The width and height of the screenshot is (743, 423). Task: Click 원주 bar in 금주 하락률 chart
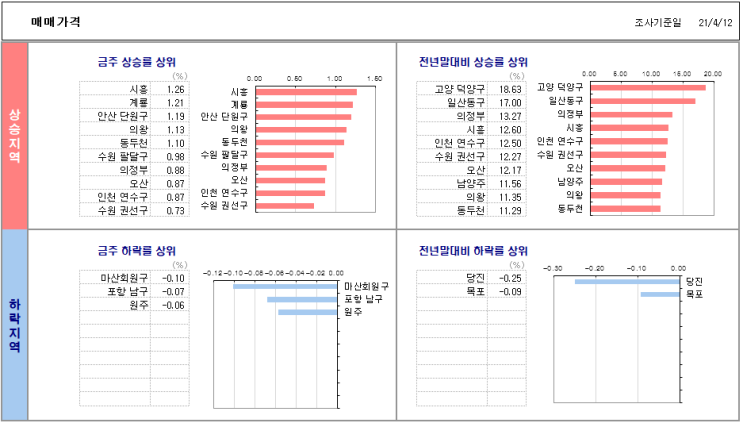coord(308,312)
